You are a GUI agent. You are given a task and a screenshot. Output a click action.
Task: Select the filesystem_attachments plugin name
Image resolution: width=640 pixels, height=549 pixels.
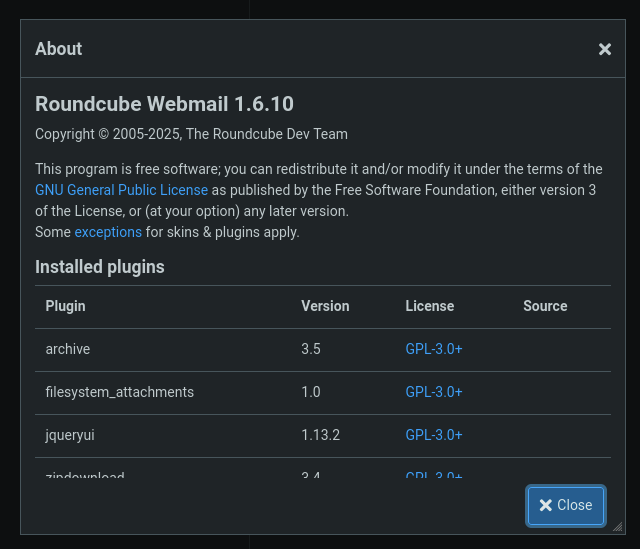120,392
